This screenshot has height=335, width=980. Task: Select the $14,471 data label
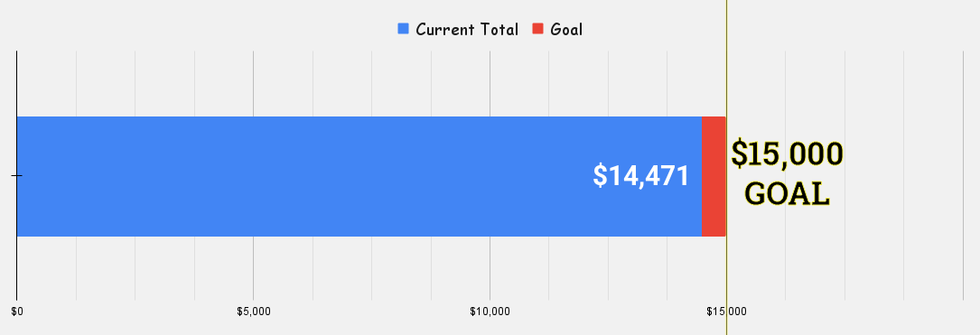[641, 175]
